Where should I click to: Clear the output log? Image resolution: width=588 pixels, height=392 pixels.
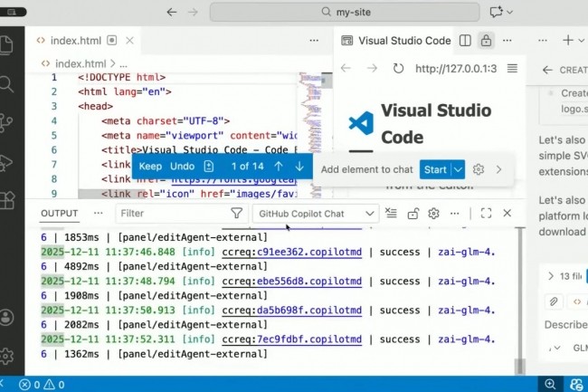tap(391, 213)
